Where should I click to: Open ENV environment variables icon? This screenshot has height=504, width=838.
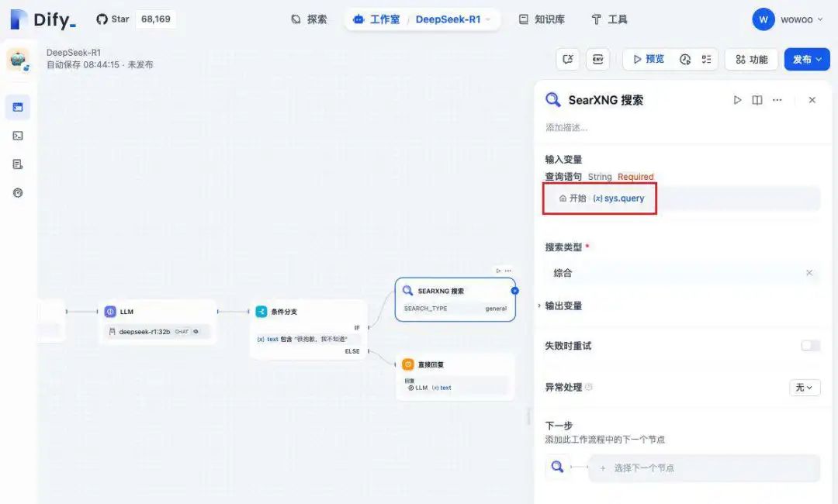[598, 59]
